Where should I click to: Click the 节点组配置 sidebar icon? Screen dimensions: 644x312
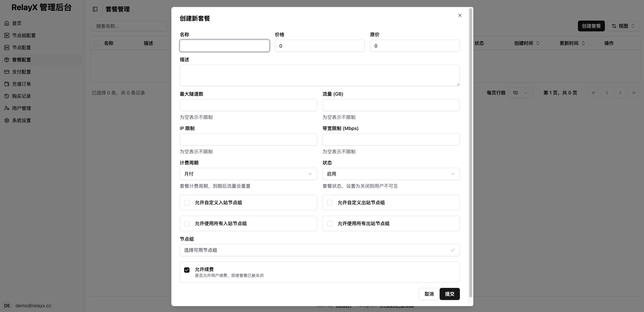coord(7,35)
